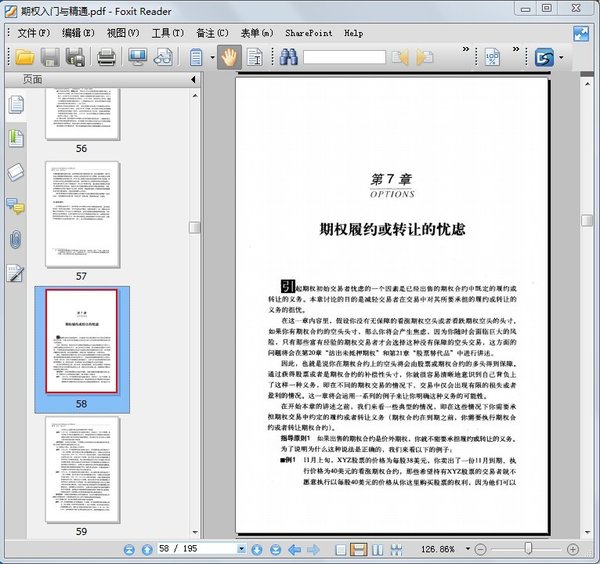
Task: Open the Comments panel in sidebar
Action: [15, 206]
